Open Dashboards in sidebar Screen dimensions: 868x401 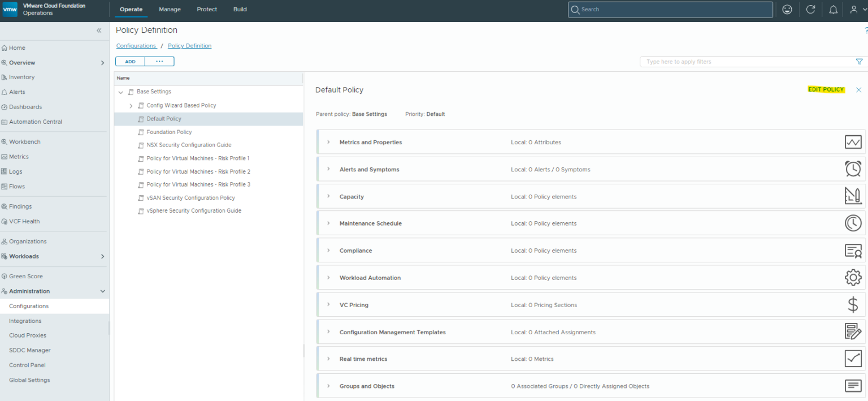tap(25, 107)
